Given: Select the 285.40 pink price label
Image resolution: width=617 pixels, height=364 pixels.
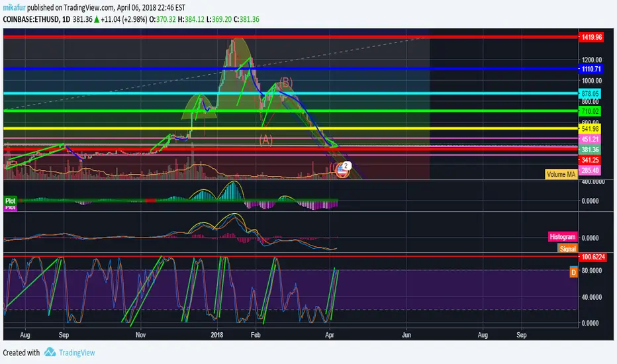Looking at the screenshot, I should click(590, 170).
